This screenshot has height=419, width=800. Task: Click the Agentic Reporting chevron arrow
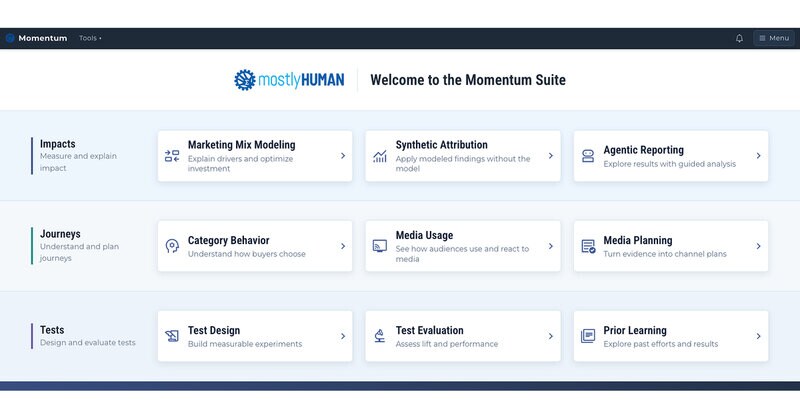click(x=758, y=156)
